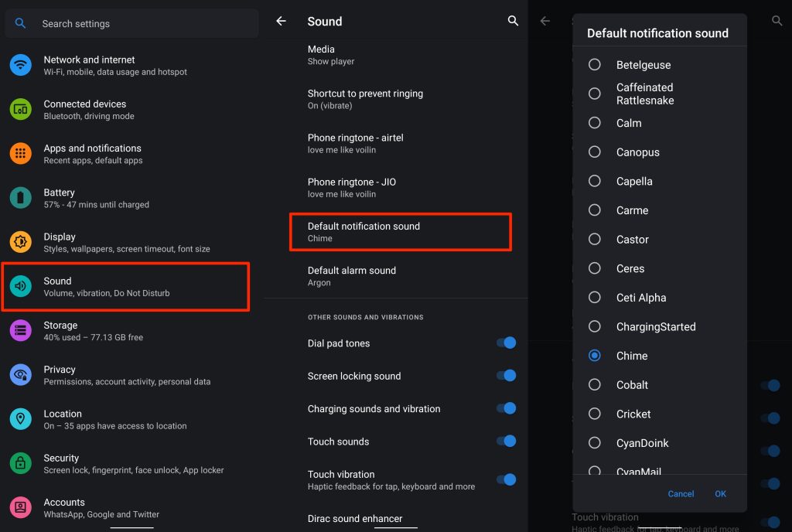Click the Display brightness icon
The height and width of the screenshot is (532, 792).
point(21,242)
